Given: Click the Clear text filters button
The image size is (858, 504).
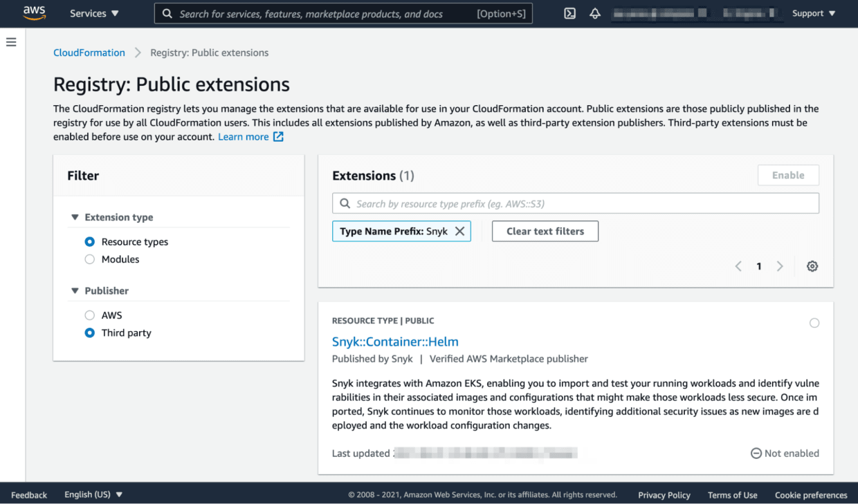Looking at the screenshot, I should (x=545, y=232).
